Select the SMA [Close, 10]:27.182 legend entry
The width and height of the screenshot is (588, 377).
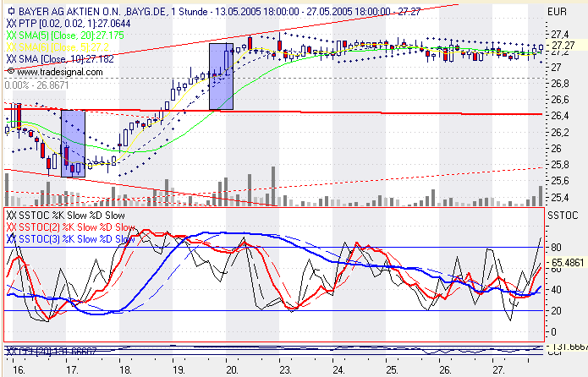[66, 59]
